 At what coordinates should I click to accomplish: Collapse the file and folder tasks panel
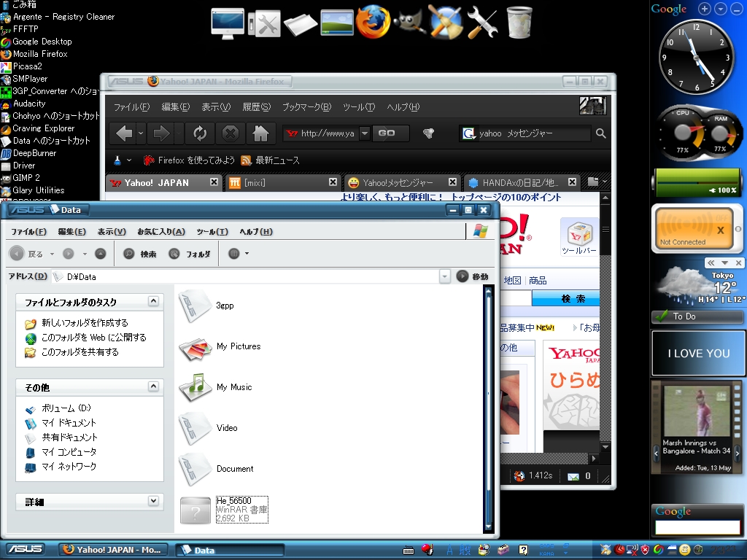[153, 301]
